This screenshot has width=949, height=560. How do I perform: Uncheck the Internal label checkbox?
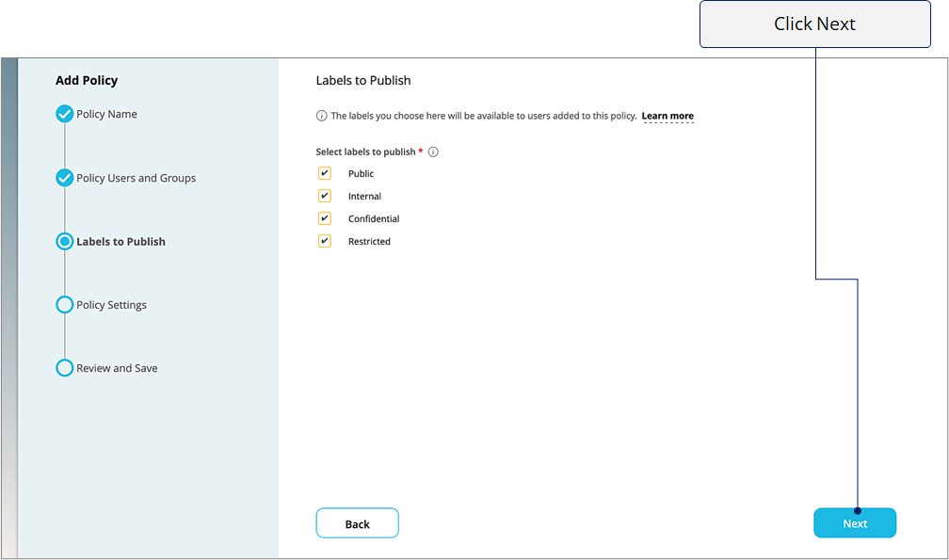[x=325, y=196]
